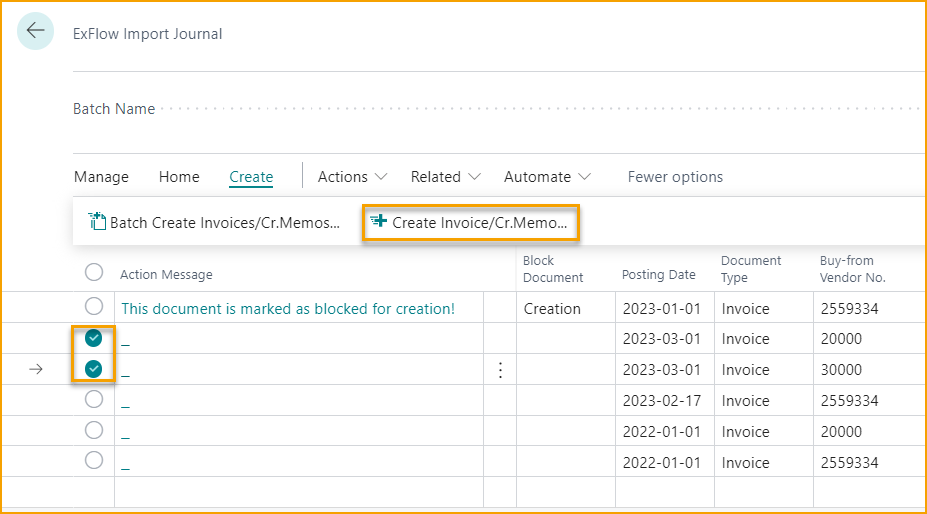Sort by the Action Message column header
927x514 pixels.
click(x=166, y=274)
